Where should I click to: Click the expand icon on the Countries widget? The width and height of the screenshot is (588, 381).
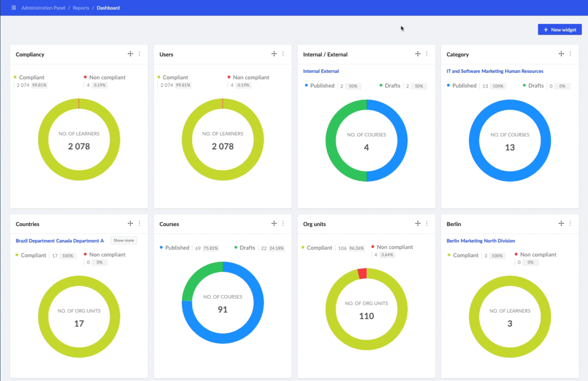pyautogui.click(x=130, y=223)
